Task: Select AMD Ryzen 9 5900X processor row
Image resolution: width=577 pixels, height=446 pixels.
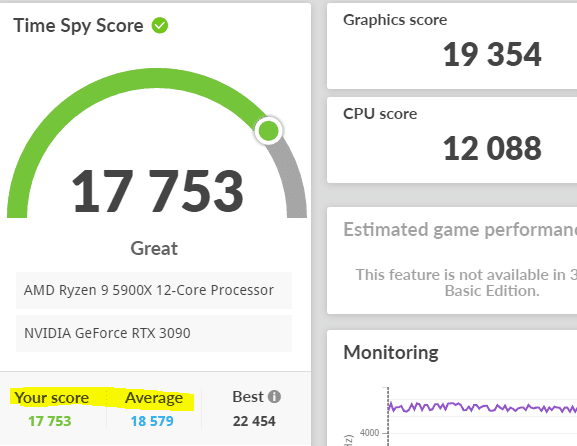Action: (x=154, y=290)
